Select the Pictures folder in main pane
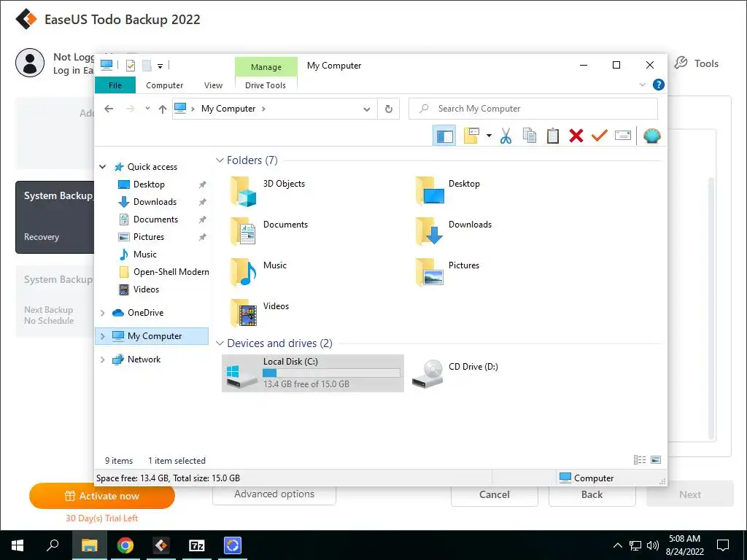The width and height of the screenshot is (747, 560). (447, 272)
